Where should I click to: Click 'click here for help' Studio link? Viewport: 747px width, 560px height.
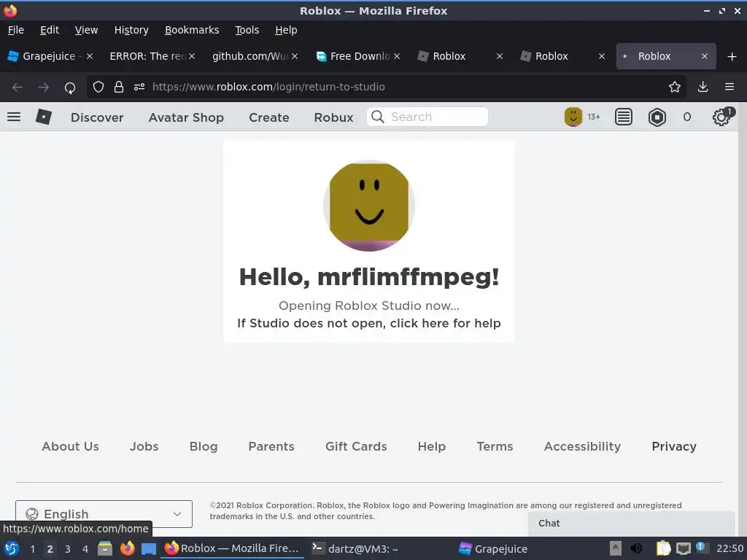[x=446, y=323]
